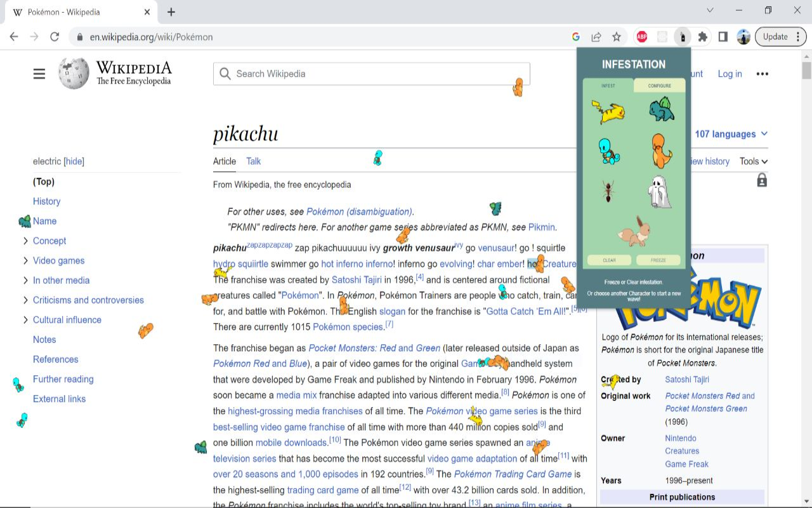This screenshot has height=508, width=812.
Task: Click the Infestation extension toolbar icon
Action: [683, 37]
